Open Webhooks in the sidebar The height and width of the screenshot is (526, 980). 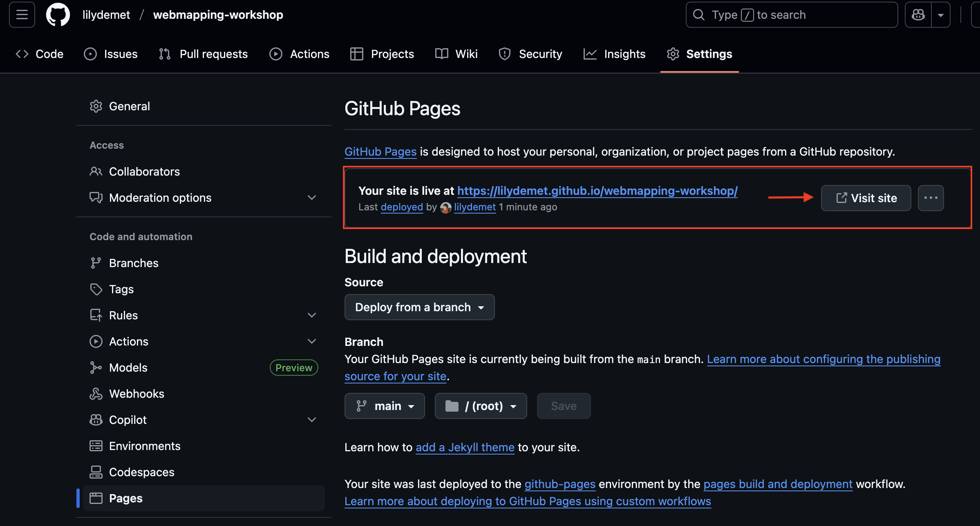click(204, 394)
